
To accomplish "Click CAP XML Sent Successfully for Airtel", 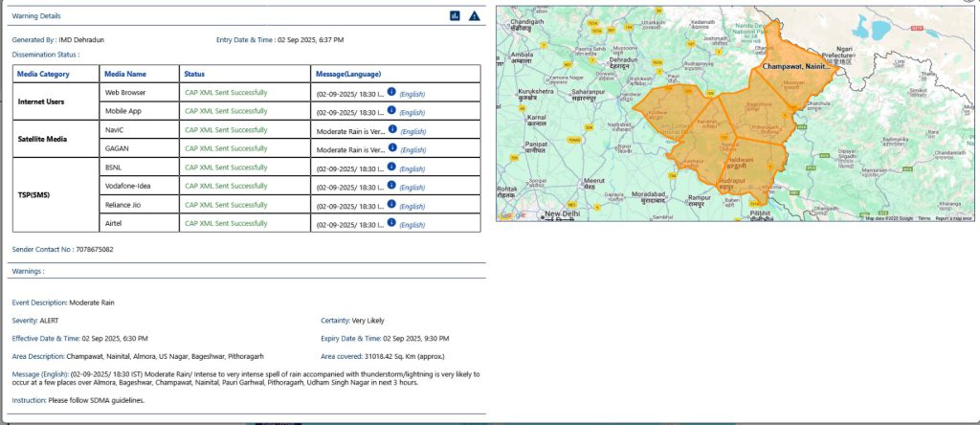I will pos(226,223).
